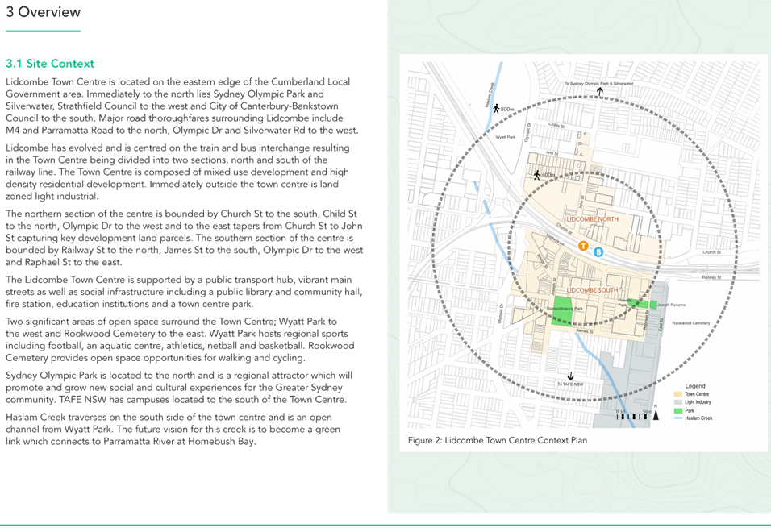Click the 'Jewish Reserve' map label
Viewport: 771px width, 532px height.
(672, 305)
